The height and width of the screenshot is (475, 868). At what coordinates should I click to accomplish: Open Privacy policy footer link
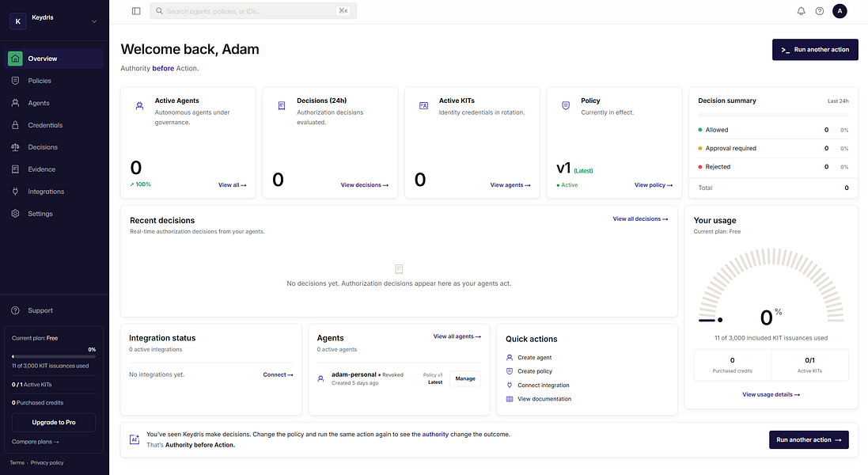pos(47,463)
